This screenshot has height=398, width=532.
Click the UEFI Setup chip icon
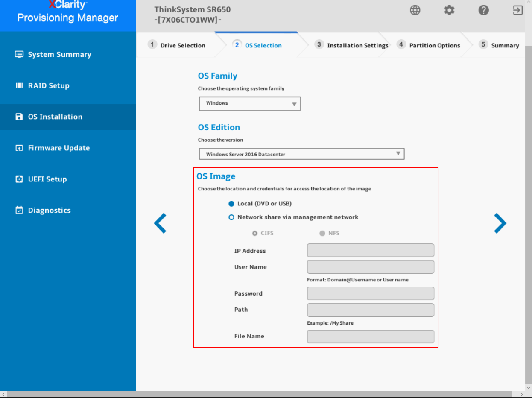point(19,179)
